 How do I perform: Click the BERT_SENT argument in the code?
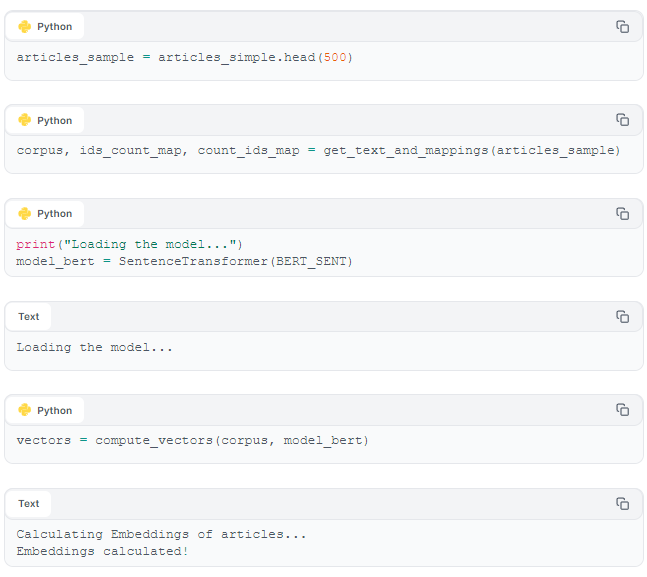[311, 262]
